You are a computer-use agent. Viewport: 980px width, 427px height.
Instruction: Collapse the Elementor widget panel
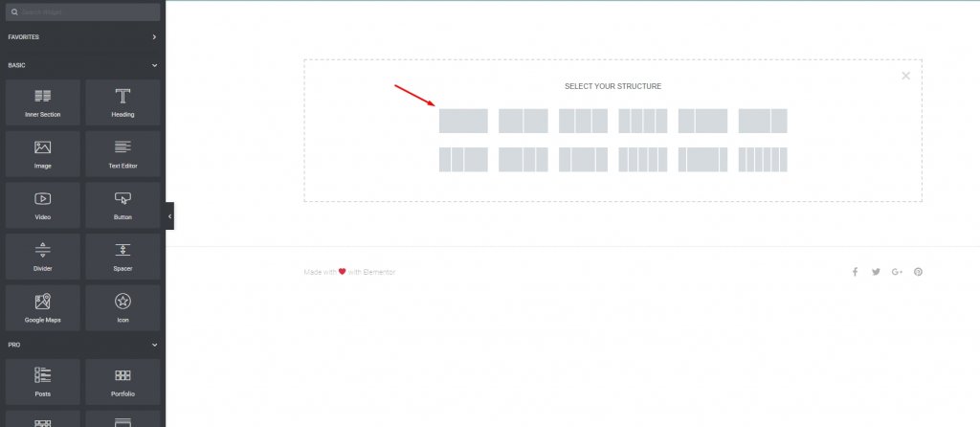170,216
